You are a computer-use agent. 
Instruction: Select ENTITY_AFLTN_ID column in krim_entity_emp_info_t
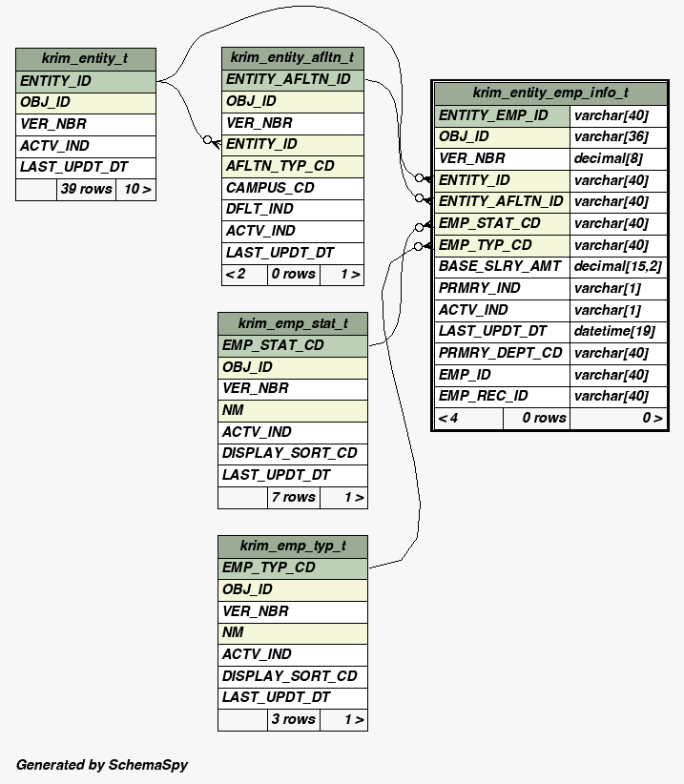pyautogui.click(x=502, y=202)
